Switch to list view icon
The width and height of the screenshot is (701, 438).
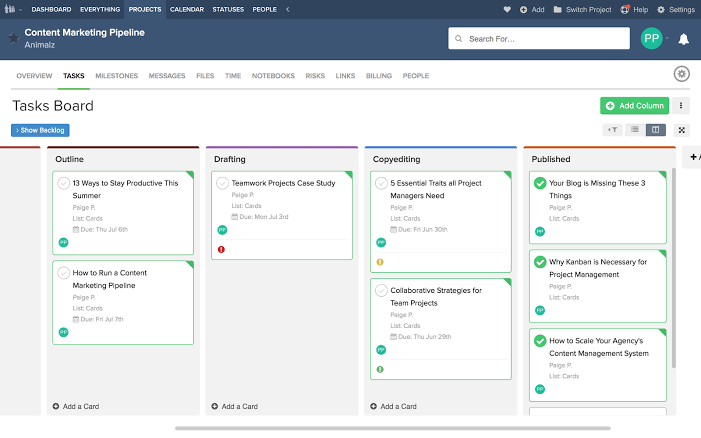[x=635, y=130]
